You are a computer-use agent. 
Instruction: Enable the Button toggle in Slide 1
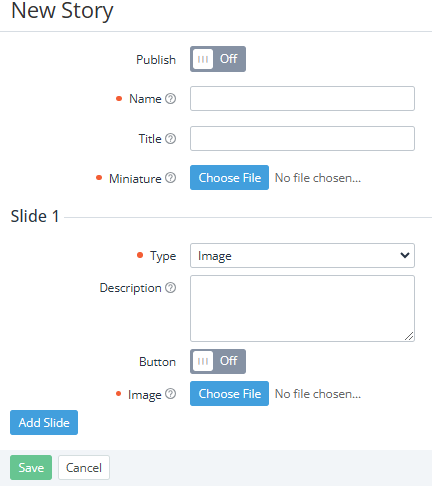[x=218, y=361]
